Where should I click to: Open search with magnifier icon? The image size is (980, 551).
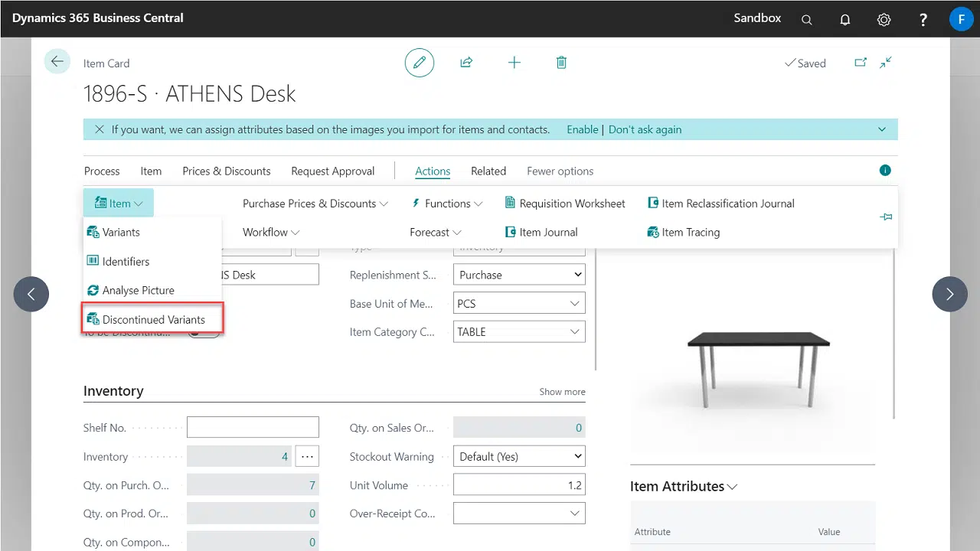point(807,19)
